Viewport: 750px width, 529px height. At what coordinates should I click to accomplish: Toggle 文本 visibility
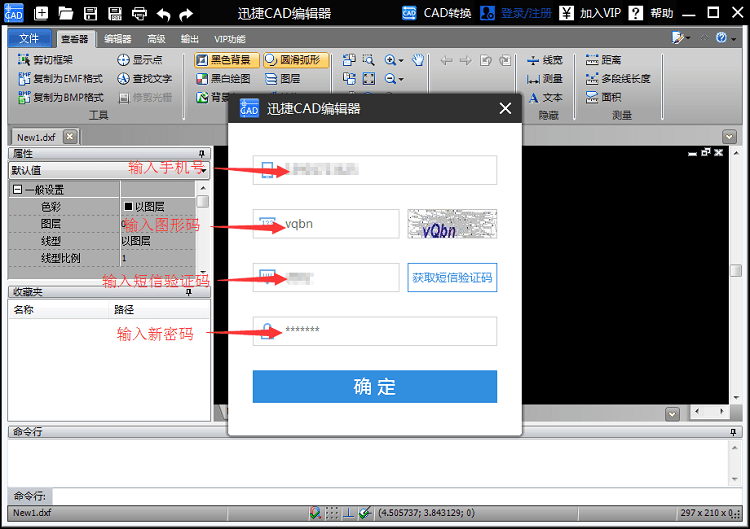coord(545,98)
